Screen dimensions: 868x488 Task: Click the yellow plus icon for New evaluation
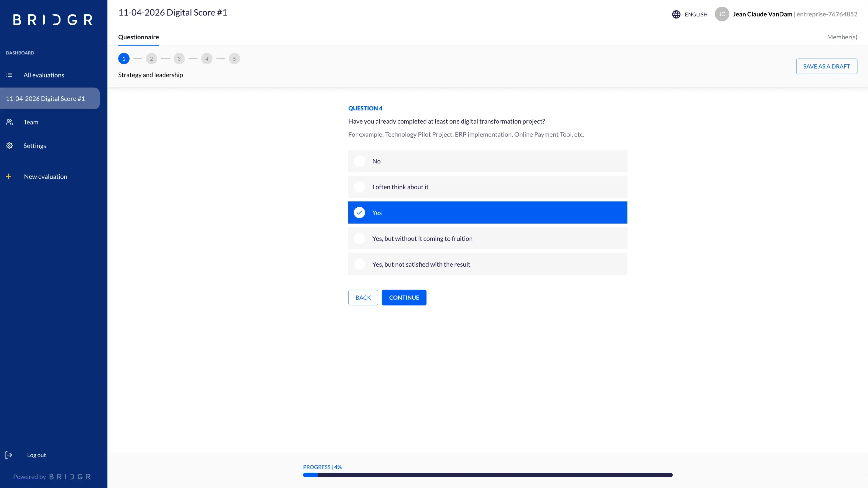[9, 176]
